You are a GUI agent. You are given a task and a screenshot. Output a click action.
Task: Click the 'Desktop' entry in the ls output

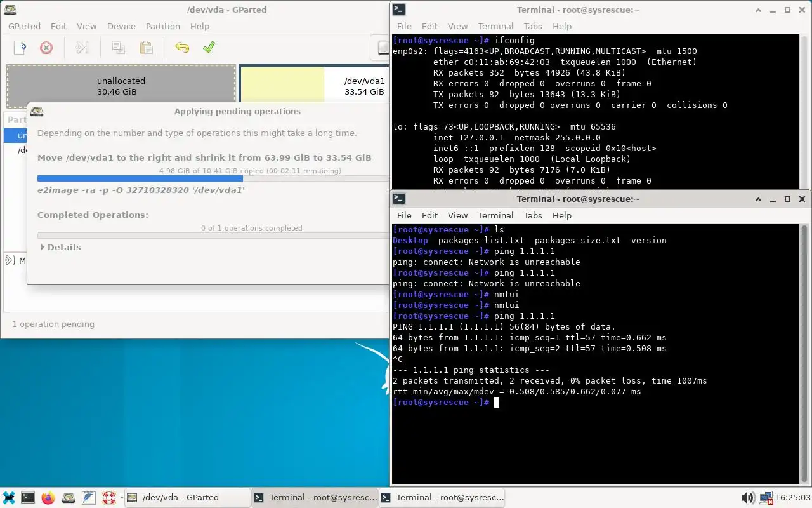tap(410, 241)
